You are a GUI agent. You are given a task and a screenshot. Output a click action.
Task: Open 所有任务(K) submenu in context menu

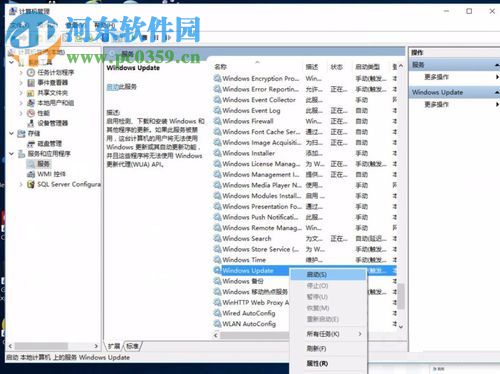click(x=328, y=334)
